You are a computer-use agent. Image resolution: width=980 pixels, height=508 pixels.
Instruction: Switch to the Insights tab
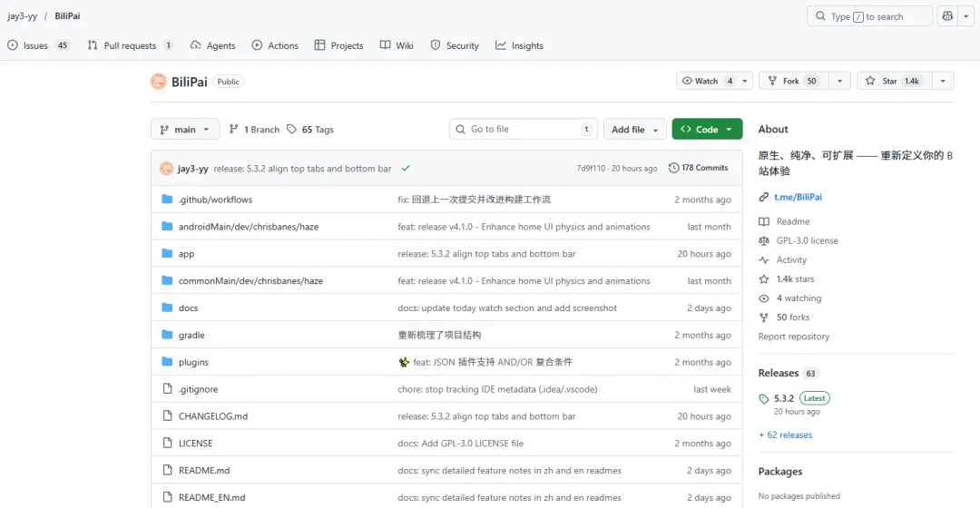pyautogui.click(x=519, y=45)
